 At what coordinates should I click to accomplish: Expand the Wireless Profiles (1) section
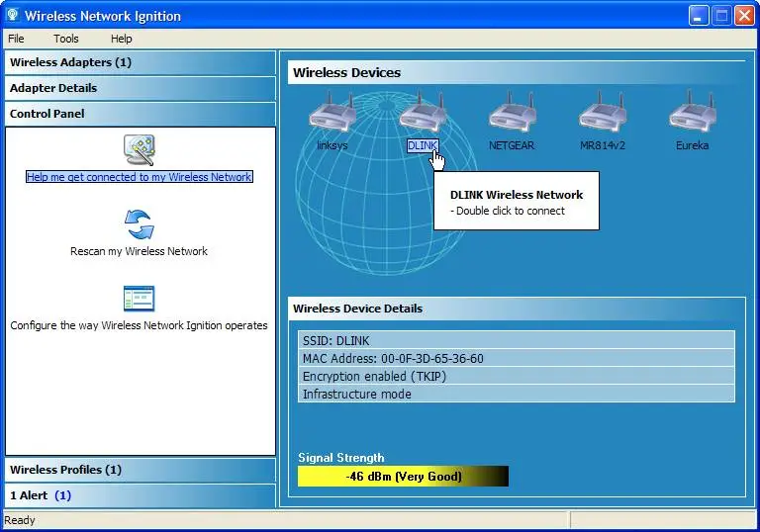tap(141, 470)
